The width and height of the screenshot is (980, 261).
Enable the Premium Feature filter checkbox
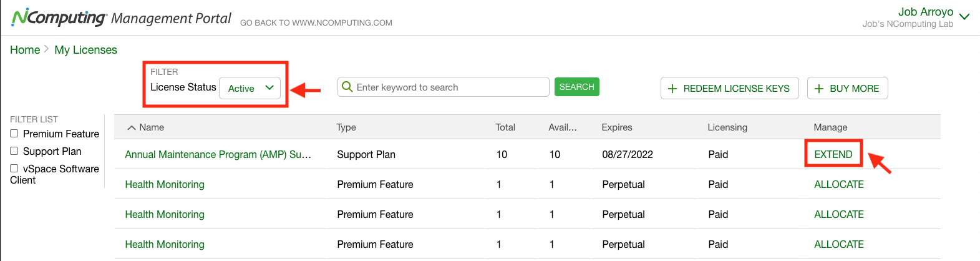pos(14,133)
